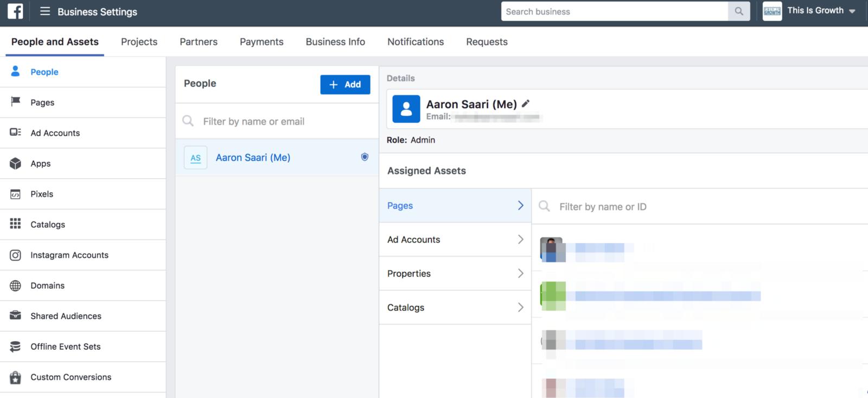Open the Requests tab
The image size is (868, 398).
tap(487, 42)
